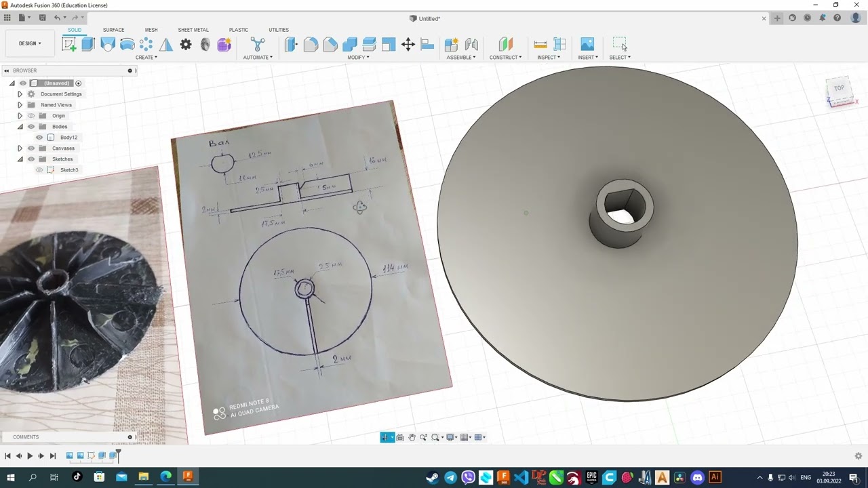Toggle visibility eye of Unsaved root component
The width and height of the screenshot is (868, 488).
pyautogui.click(x=22, y=83)
